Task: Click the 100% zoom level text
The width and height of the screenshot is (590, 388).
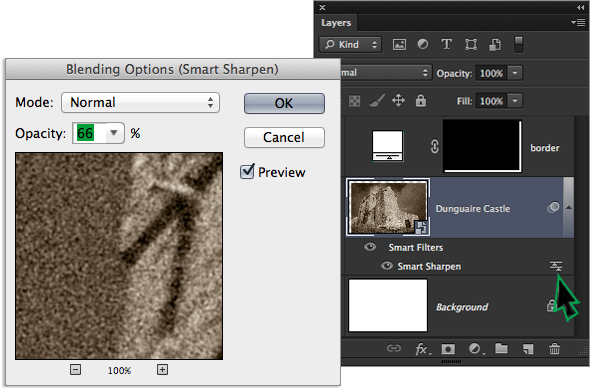Action: pos(119,370)
